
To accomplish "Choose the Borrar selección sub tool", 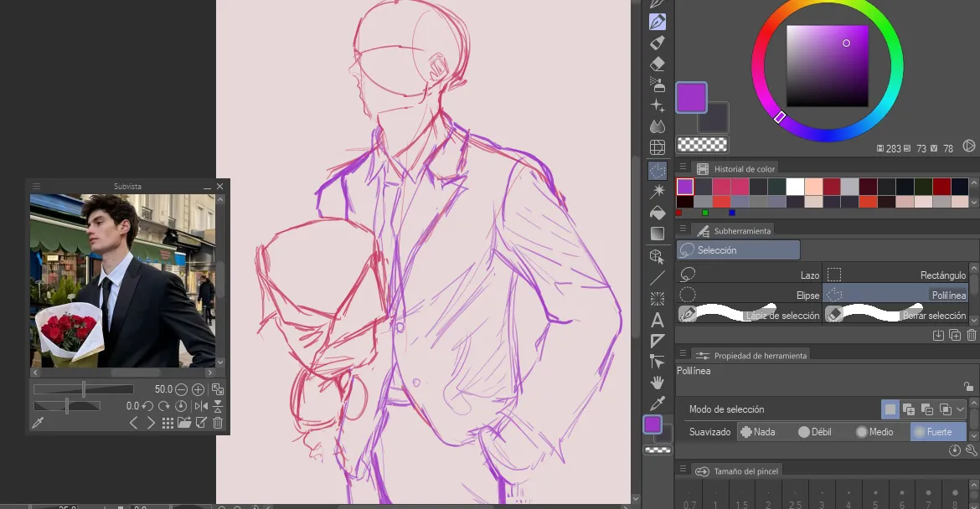I will tap(895, 315).
